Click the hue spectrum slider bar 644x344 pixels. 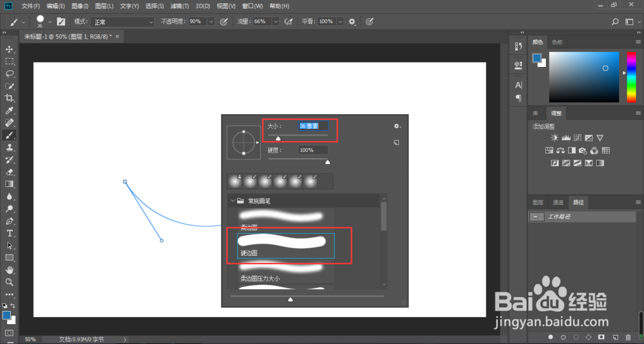(x=631, y=77)
